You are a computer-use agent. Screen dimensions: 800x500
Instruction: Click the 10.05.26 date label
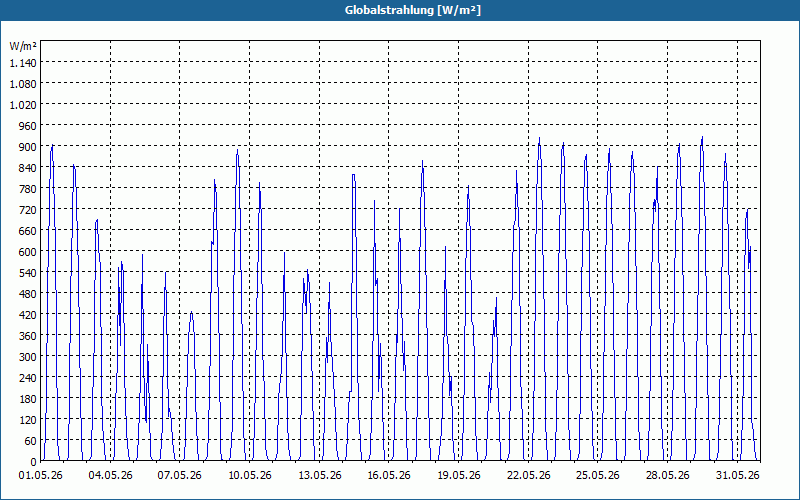point(249,476)
